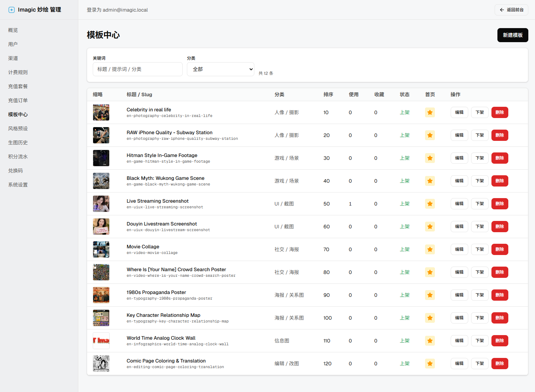This screenshot has height=392, width=535.
Task: Click the 排序 column header
Action: pos(328,94)
